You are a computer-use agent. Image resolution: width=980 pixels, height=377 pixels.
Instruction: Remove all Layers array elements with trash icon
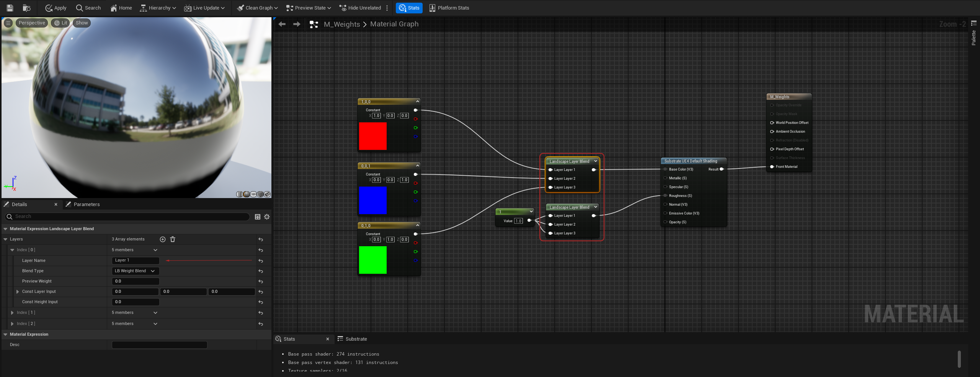pos(173,239)
